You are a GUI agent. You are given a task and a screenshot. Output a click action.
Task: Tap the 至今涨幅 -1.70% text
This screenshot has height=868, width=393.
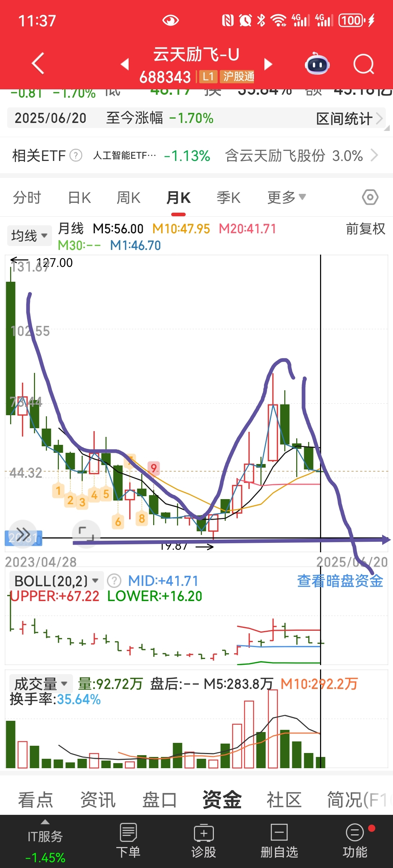pos(160,118)
